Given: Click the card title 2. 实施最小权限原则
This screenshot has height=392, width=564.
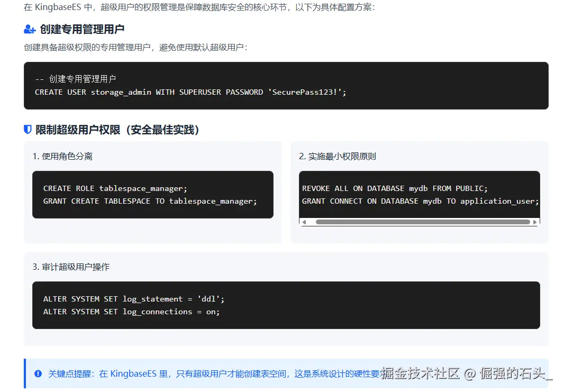Looking at the screenshot, I should [338, 156].
